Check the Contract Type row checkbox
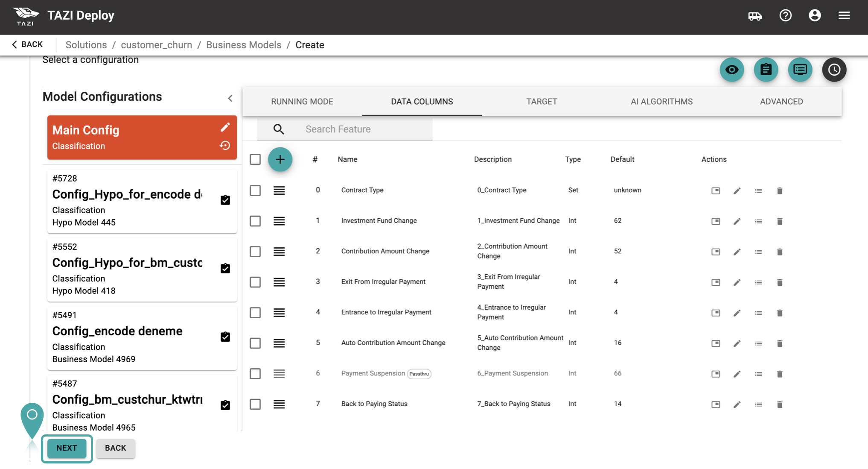The width and height of the screenshot is (868, 469). pos(255,191)
